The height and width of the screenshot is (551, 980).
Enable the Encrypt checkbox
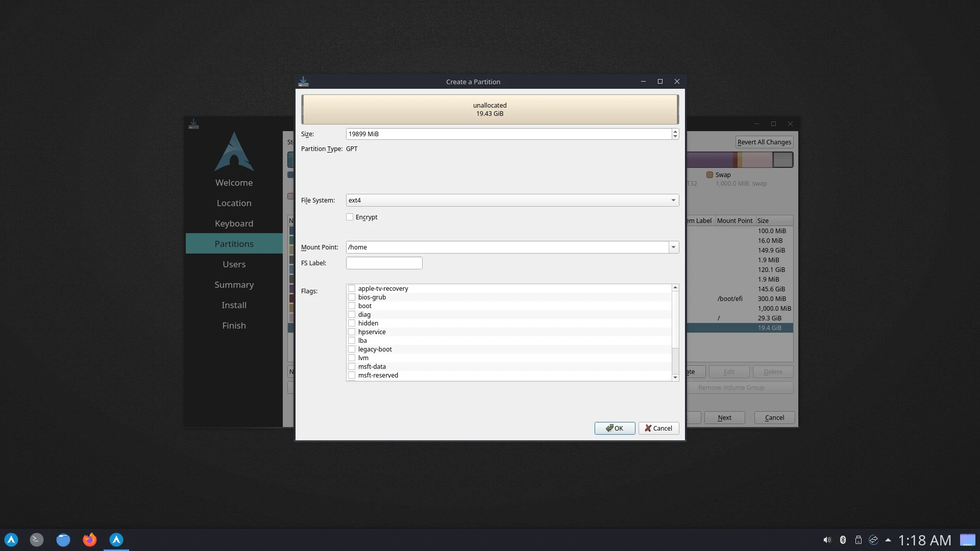coord(350,217)
